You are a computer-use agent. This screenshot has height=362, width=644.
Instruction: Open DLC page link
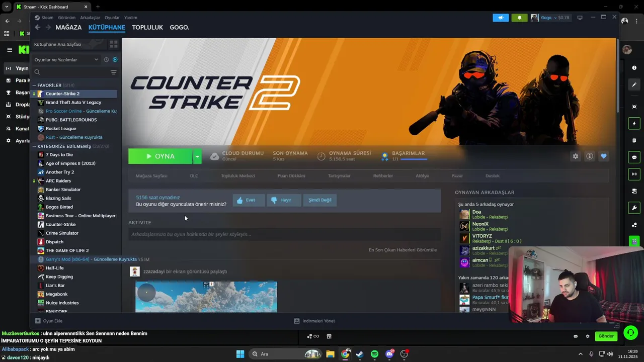[x=194, y=176]
